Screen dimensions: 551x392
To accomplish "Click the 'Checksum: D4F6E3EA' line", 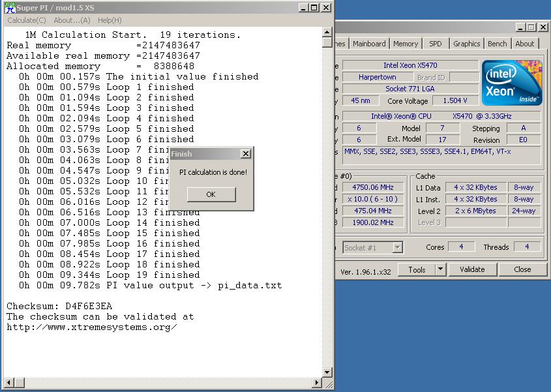I will pos(59,306).
